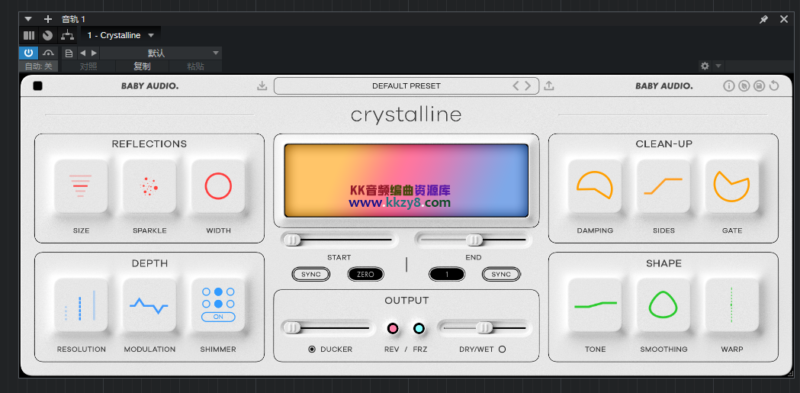
Task: Enable the Ducker radio button
Action: pyautogui.click(x=312, y=350)
